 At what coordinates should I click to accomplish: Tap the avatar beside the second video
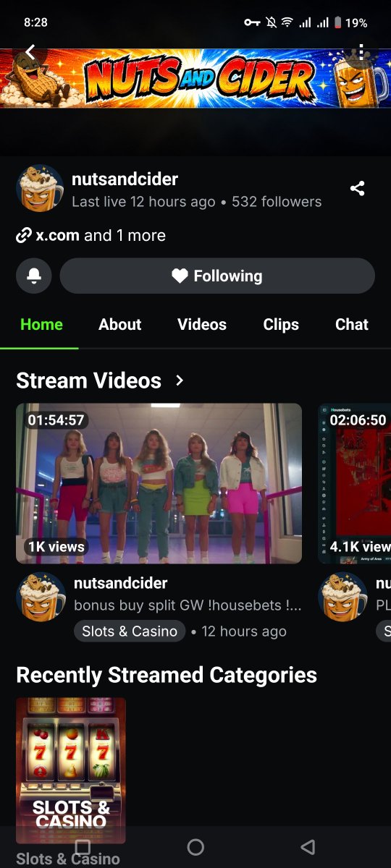point(343,597)
